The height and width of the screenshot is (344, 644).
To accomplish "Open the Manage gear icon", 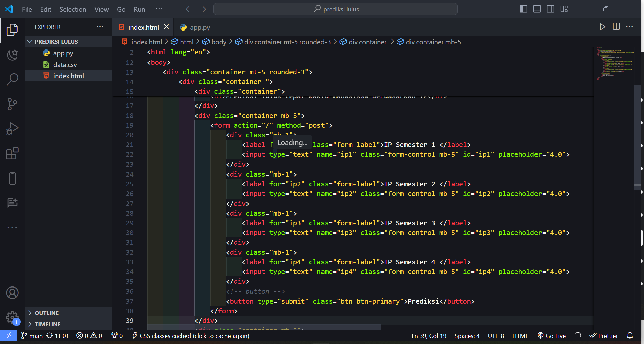I will click(12, 317).
